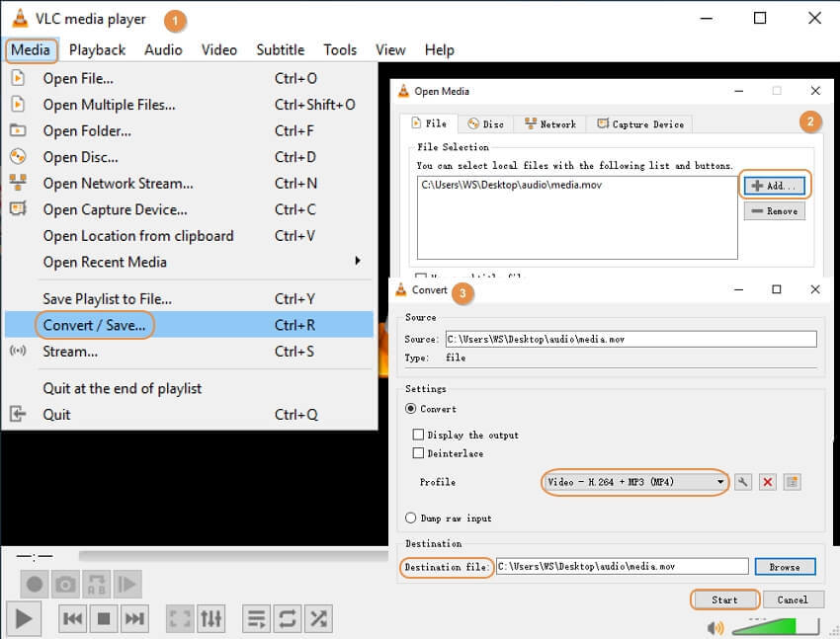The width and height of the screenshot is (840, 639).
Task: Open the Video menu
Action: point(219,50)
